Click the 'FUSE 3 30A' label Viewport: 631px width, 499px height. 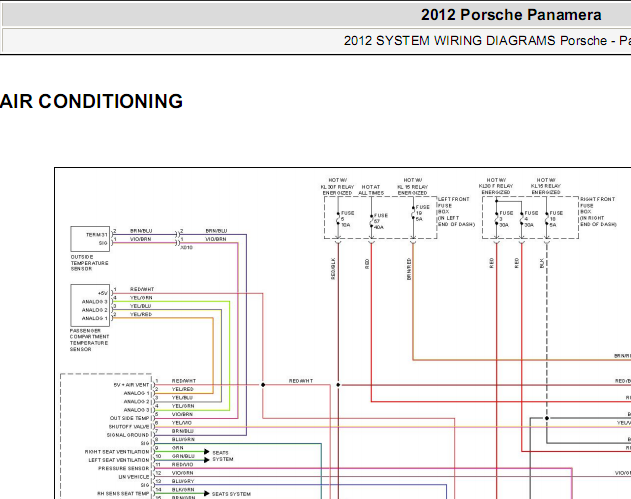pos(506,219)
